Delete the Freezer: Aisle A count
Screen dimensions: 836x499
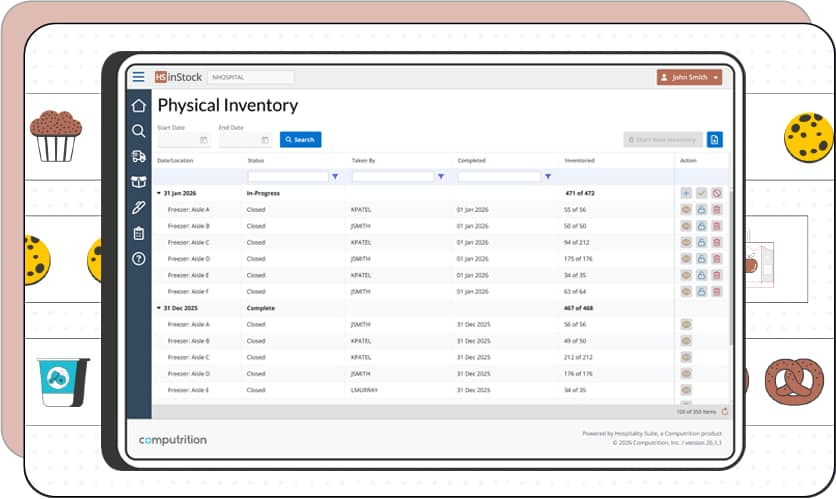click(716, 210)
